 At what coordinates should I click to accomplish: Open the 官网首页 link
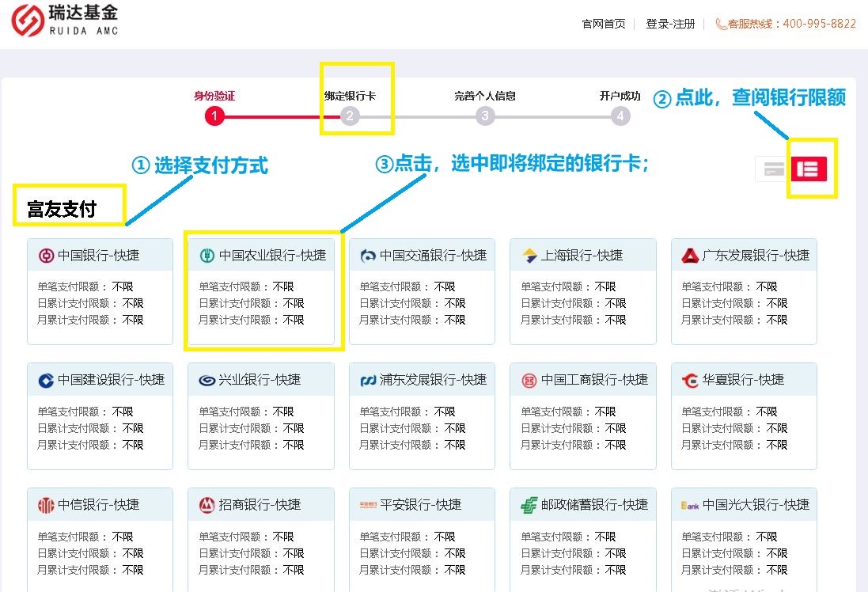pyautogui.click(x=604, y=24)
